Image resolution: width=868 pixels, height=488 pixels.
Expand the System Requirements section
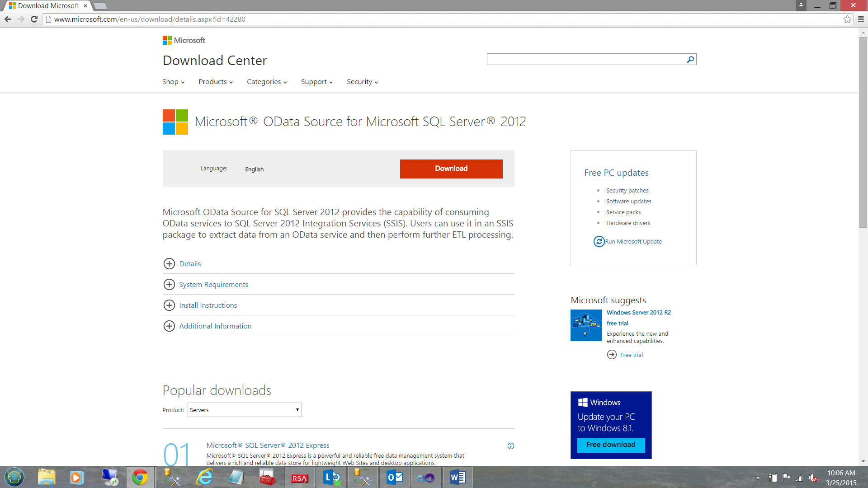coord(169,285)
